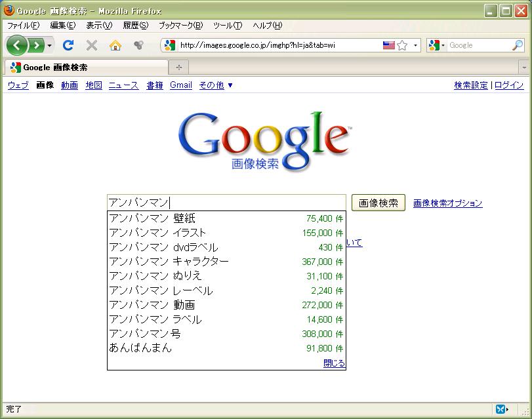Select the Google 画像検索 tab
This screenshot has width=532, height=419.
click(86, 67)
